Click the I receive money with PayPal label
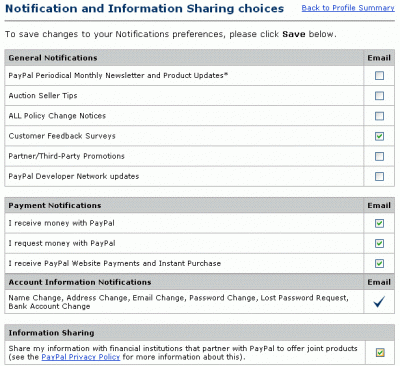 pyautogui.click(x=62, y=223)
